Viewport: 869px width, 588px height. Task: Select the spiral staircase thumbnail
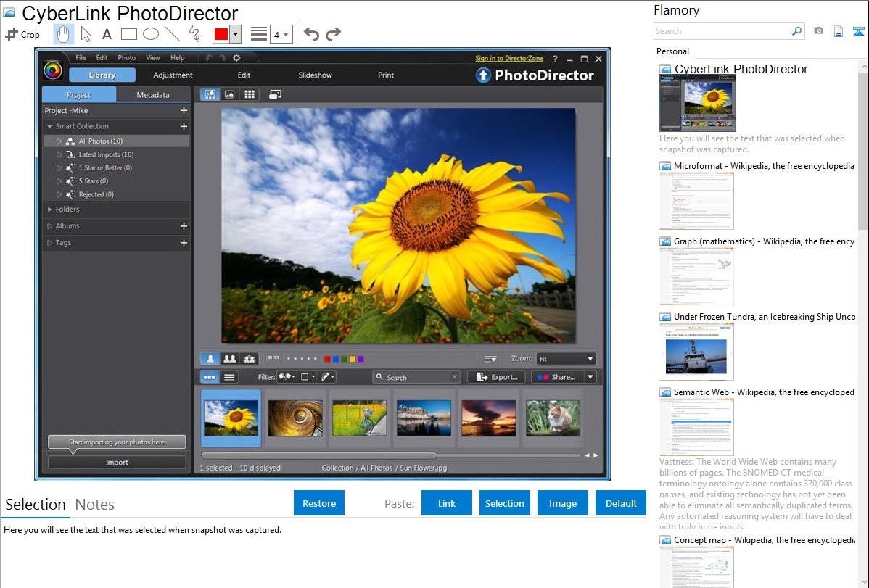point(295,418)
